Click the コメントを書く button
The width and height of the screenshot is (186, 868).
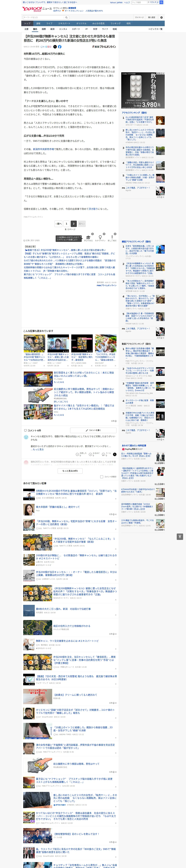coord(93,430)
